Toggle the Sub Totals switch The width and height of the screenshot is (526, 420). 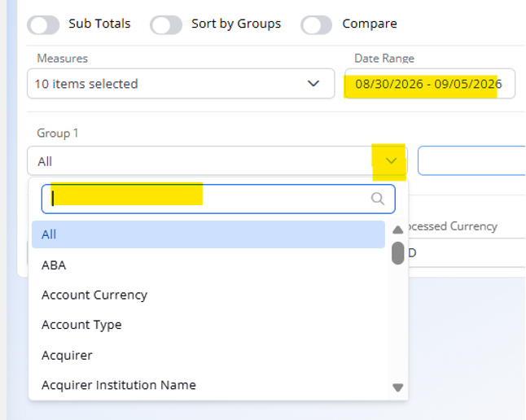point(43,24)
